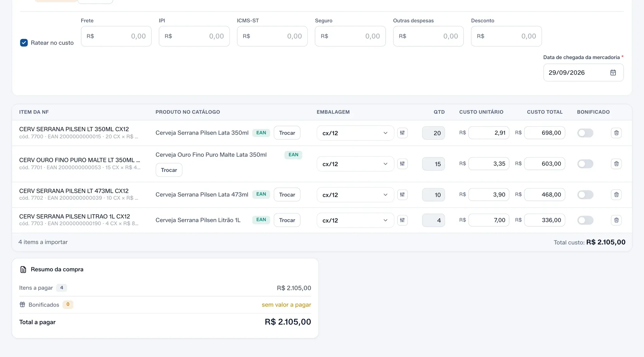
Task: Focus the Seguro amount field
Action: (350, 36)
